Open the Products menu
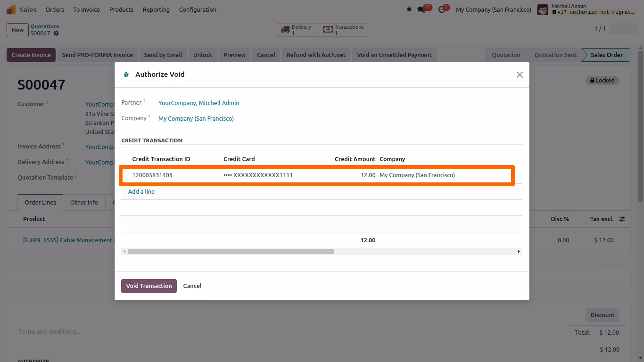 pos(121,9)
